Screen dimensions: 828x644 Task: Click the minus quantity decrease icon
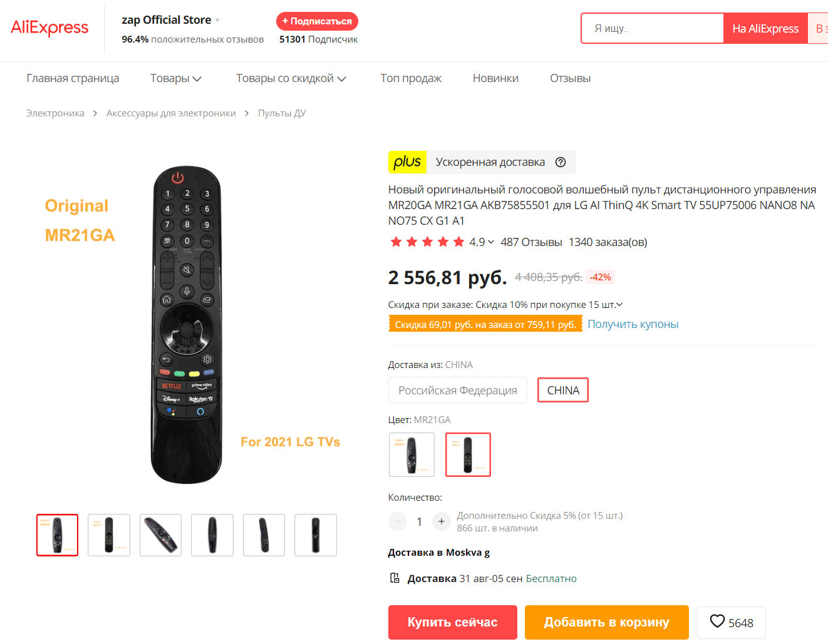398,521
